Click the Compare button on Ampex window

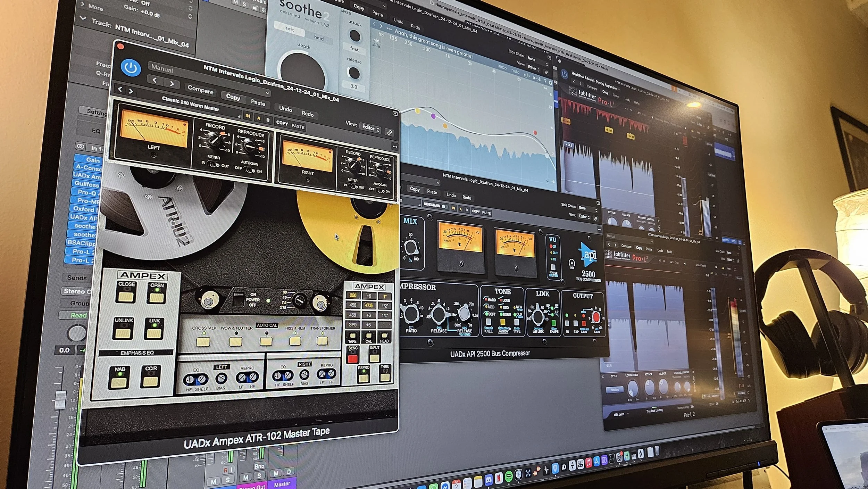200,90
